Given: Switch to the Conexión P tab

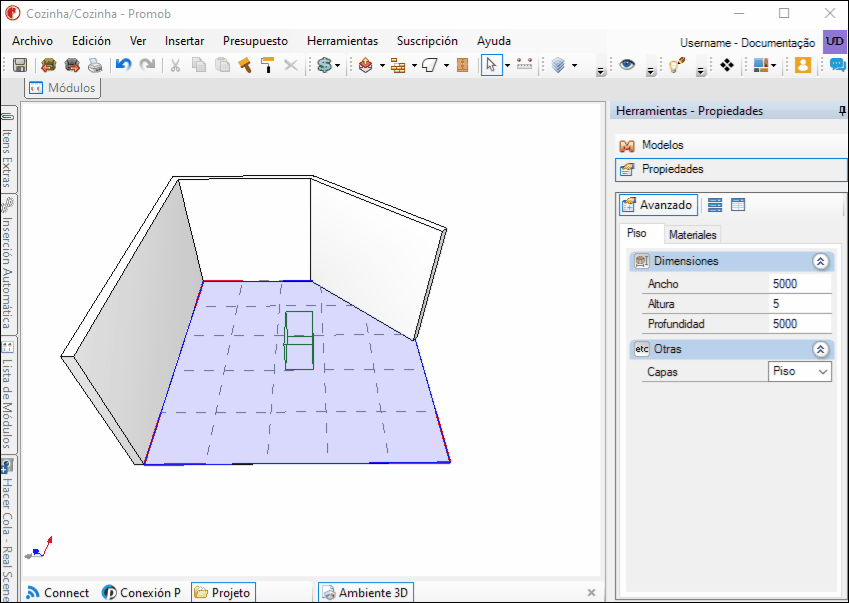Looking at the screenshot, I should coord(142,593).
